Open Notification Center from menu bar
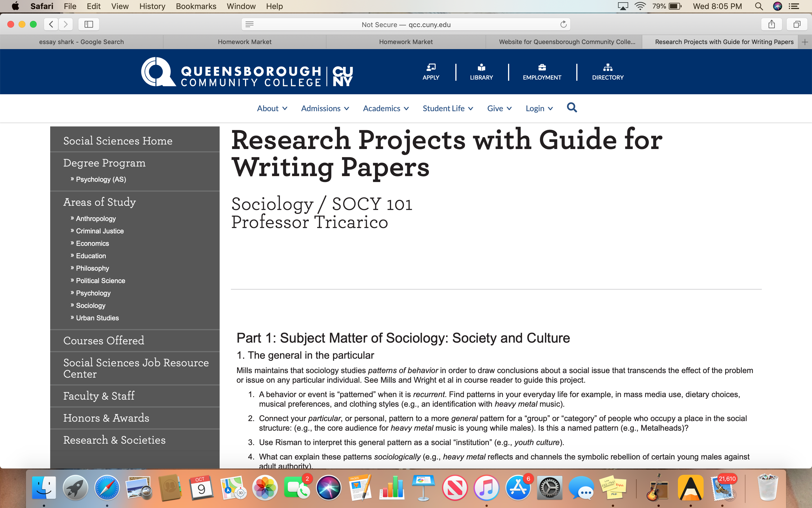Screen dimensions: 812x508 click(x=794, y=6)
